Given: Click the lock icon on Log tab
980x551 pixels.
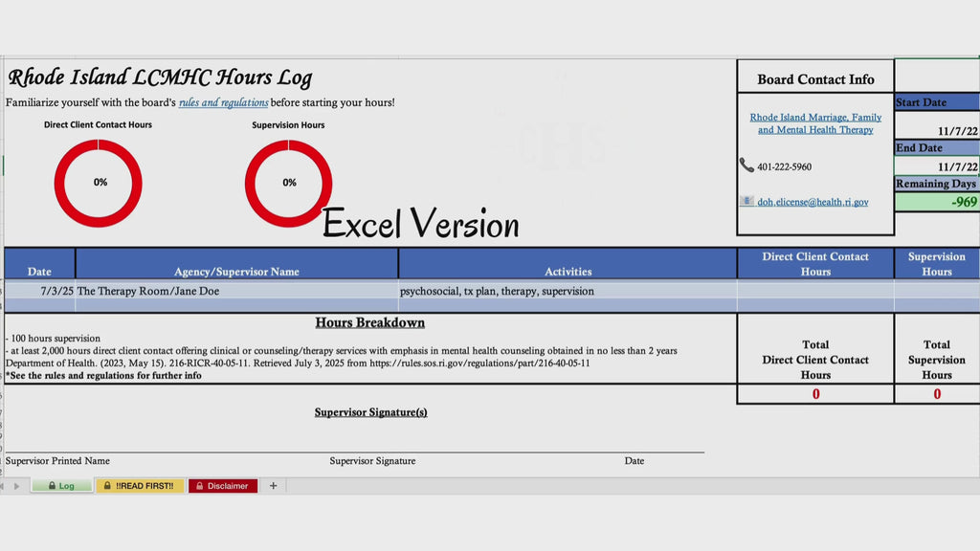Looking at the screenshot, I should [52, 485].
